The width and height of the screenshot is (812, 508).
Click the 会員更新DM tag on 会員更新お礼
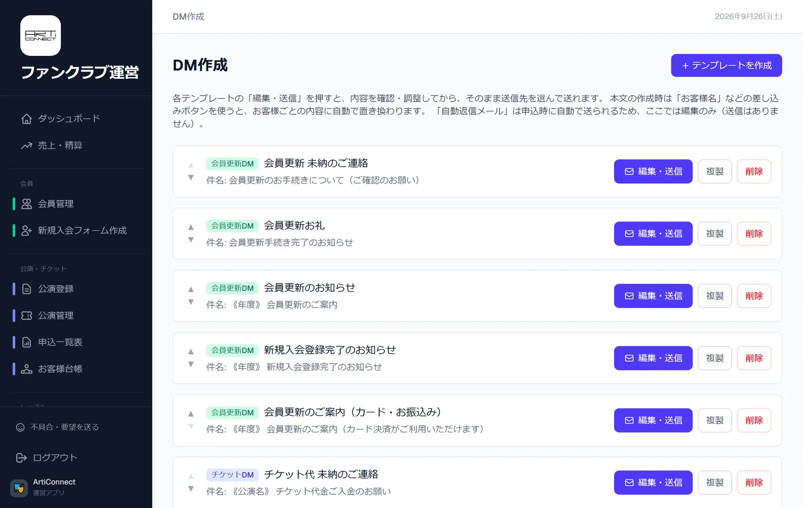(232, 226)
